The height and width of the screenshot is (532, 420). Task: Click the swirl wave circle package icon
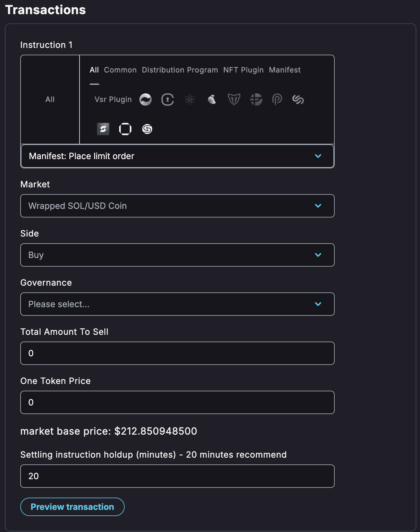coord(146,100)
